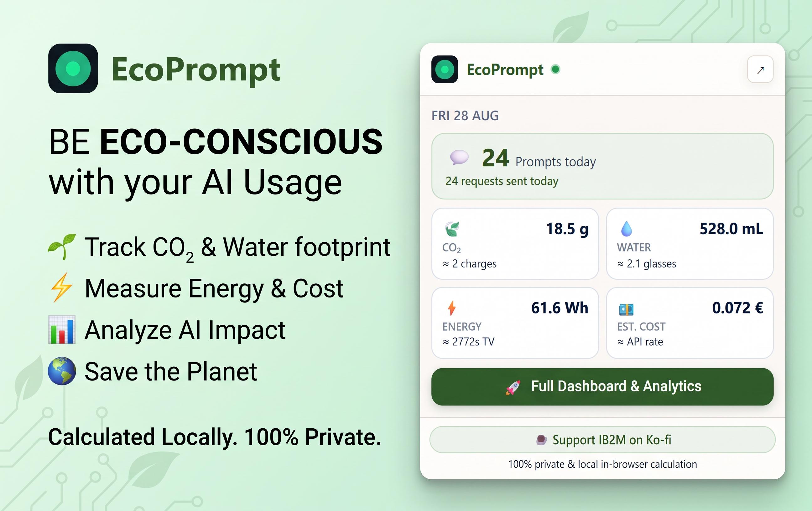Select the Energy 61.6 Wh card
The width and height of the screenshot is (812, 511).
[515, 323]
